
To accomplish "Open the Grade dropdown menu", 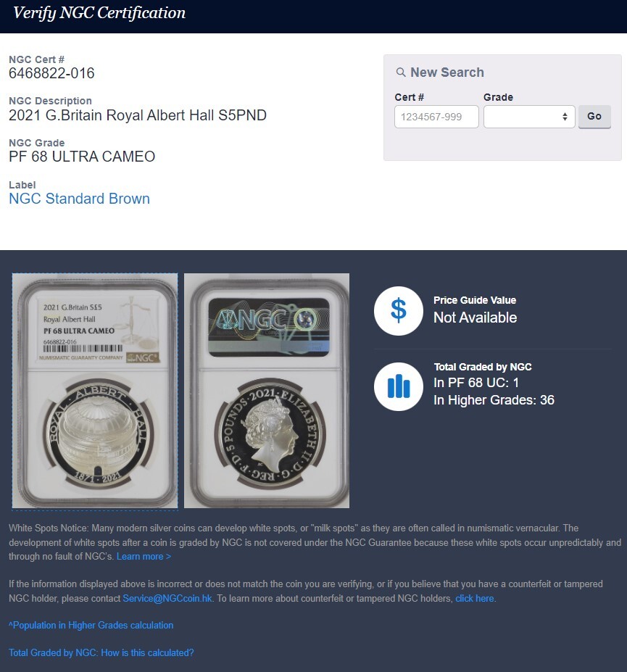I will 529,117.
